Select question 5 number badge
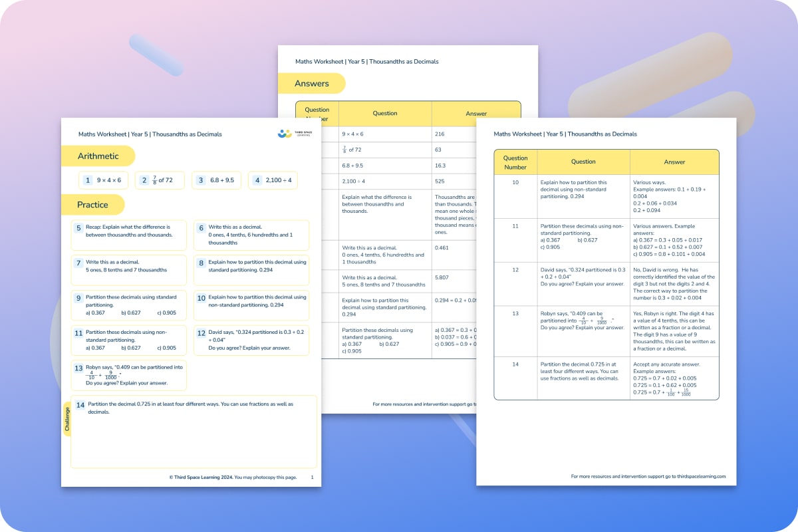The width and height of the screenshot is (798, 532). click(x=78, y=227)
